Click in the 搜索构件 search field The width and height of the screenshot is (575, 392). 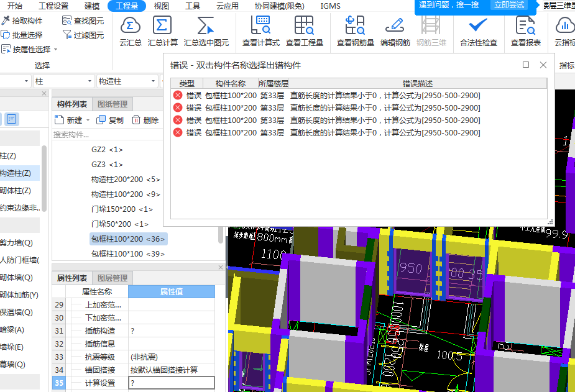107,134
